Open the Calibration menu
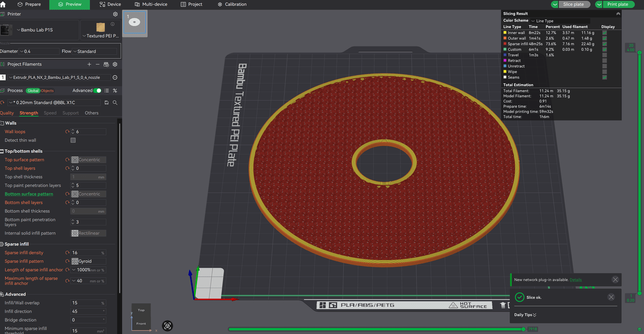This screenshot has width=644, height=334. click(232, 4)
